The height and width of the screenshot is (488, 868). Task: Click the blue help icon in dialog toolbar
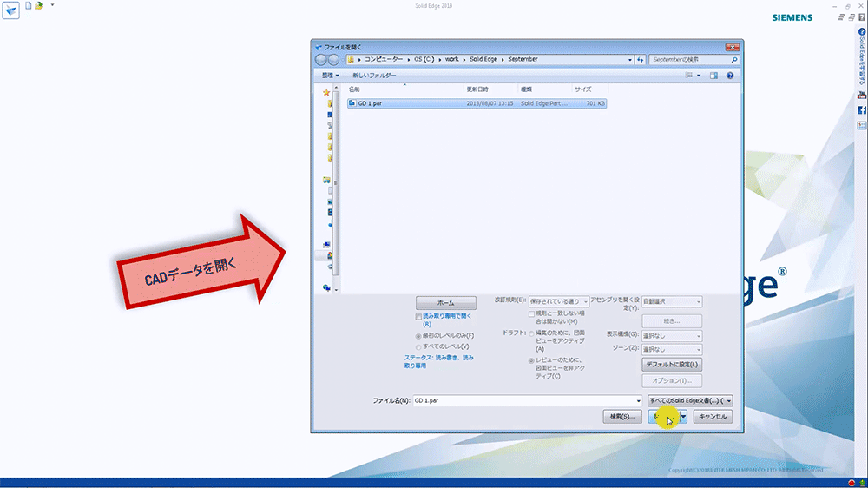point(730,76)
